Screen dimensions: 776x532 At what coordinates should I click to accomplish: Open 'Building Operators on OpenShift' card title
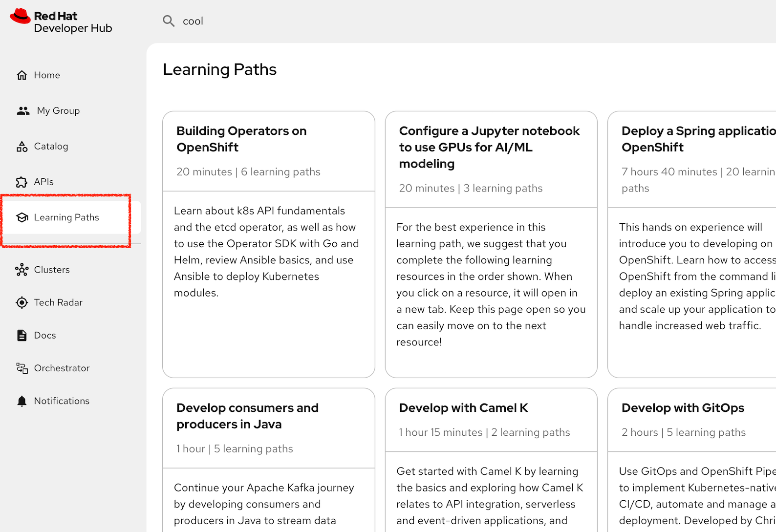coord(241,139)
